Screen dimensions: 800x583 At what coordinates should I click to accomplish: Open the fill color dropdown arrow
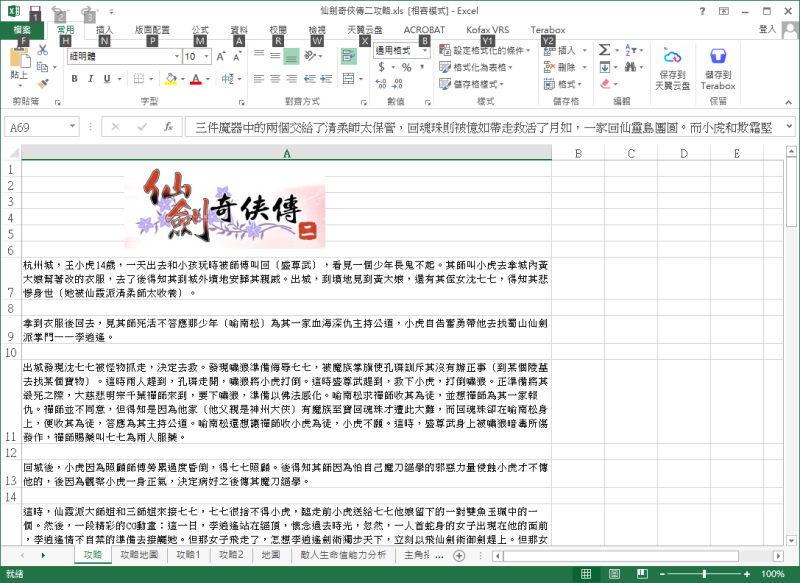pos(183,79)
